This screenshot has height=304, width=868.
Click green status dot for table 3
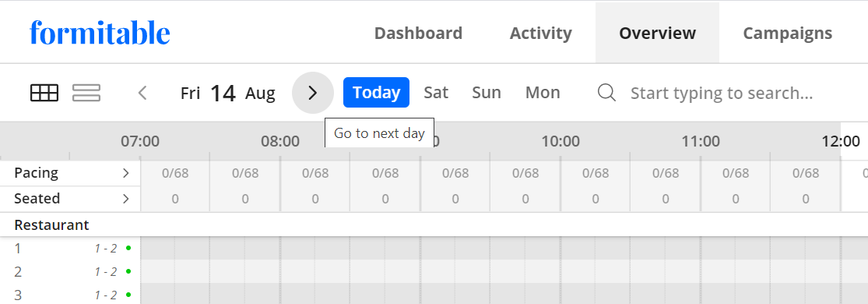click(128, 295)
